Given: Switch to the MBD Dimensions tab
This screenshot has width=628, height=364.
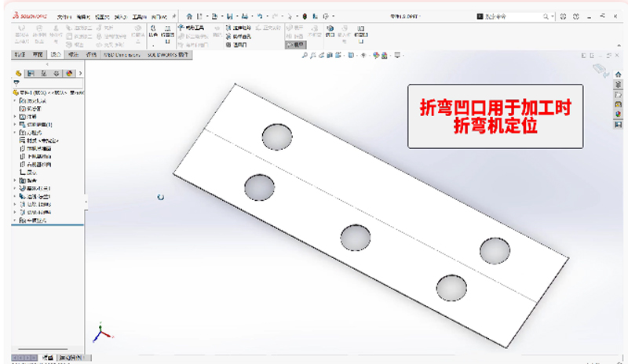Looking at the screenshot, I should pos(122,55).
